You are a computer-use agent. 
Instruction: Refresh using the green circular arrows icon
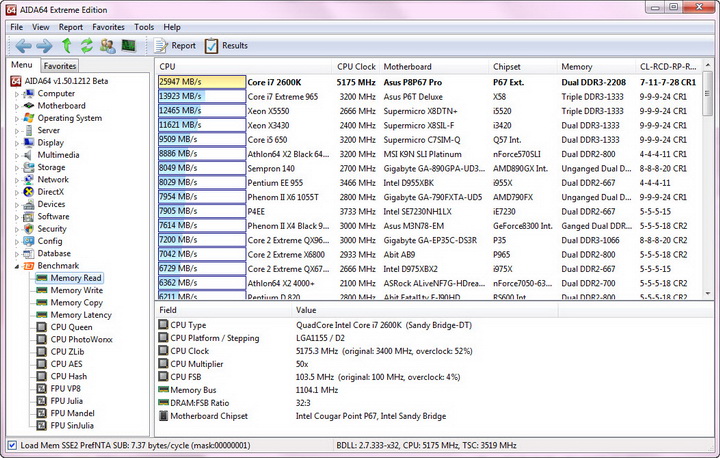[87, 45]
